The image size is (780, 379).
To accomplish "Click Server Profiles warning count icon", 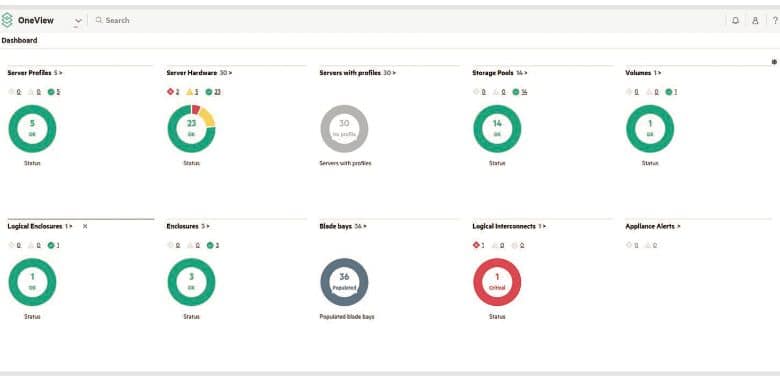I will pyautogui.click(x=31, y=92).
